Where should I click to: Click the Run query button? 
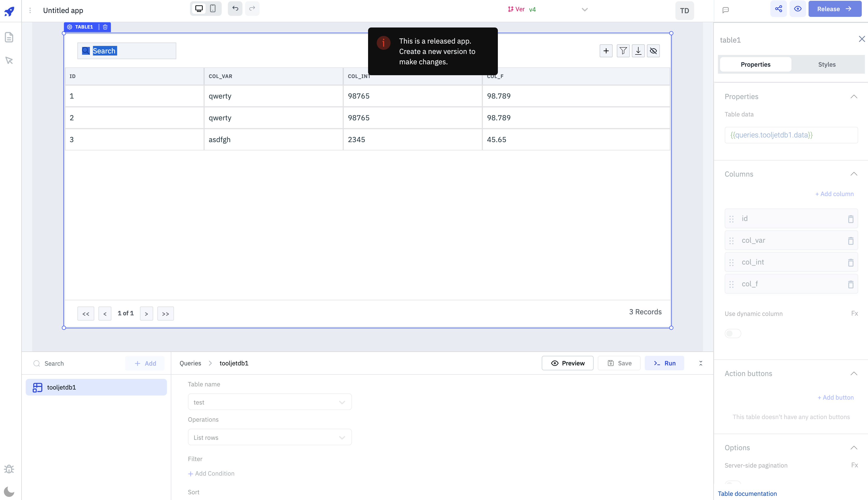click(664, 363)
